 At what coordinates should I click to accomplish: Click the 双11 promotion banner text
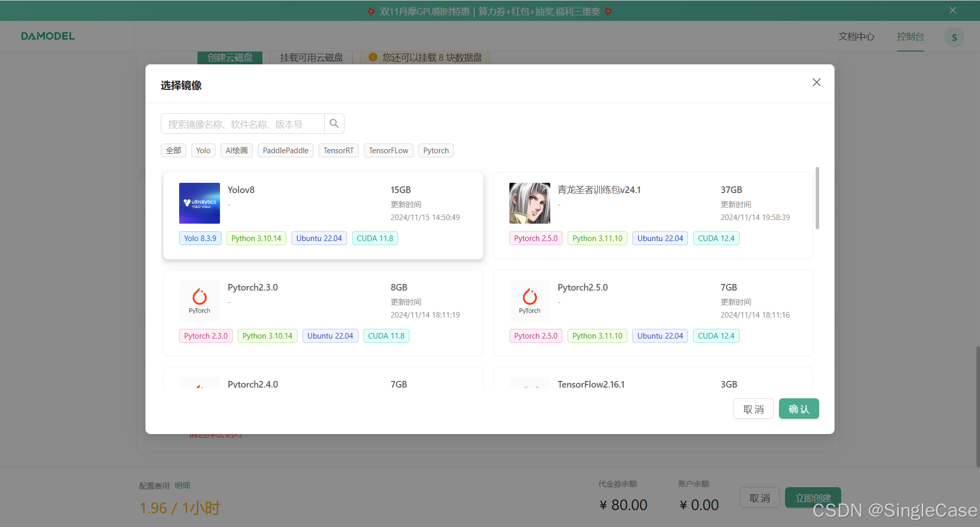pos(490,11)
